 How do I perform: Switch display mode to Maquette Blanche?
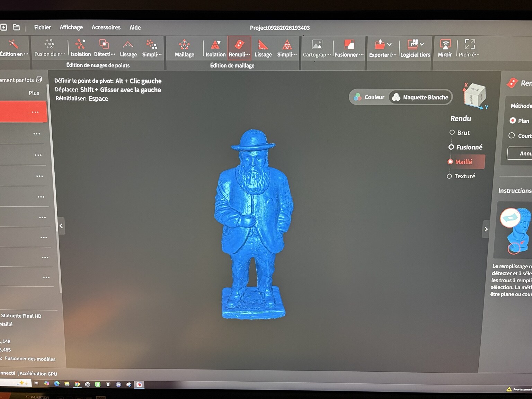pos(420,97)
